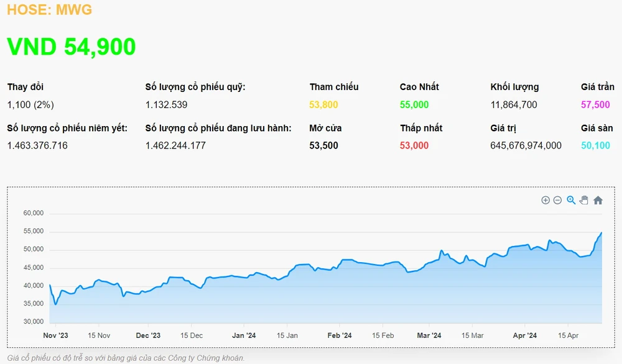Click the HOSE: MWG ticker heading
Viewport: 622px width, 364px height.
[x=49, y=9]
